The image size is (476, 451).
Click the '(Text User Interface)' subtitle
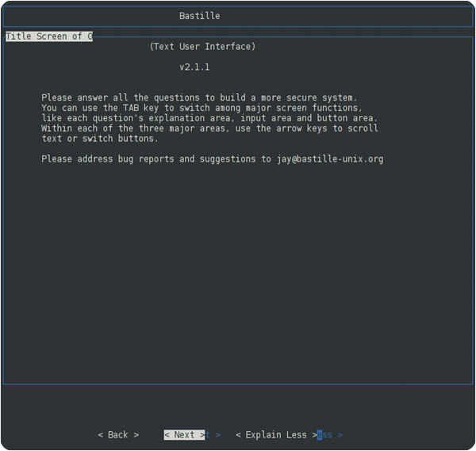point(202,47)
